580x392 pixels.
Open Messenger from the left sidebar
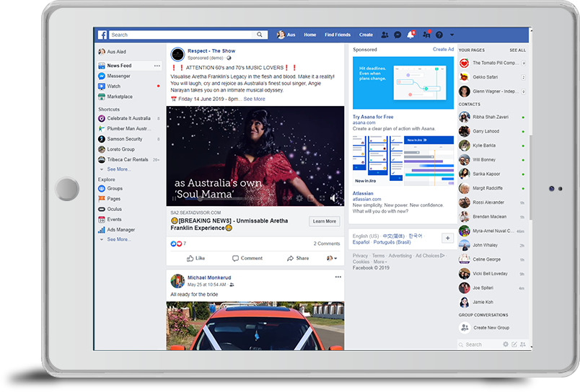(x=114, y=76)
